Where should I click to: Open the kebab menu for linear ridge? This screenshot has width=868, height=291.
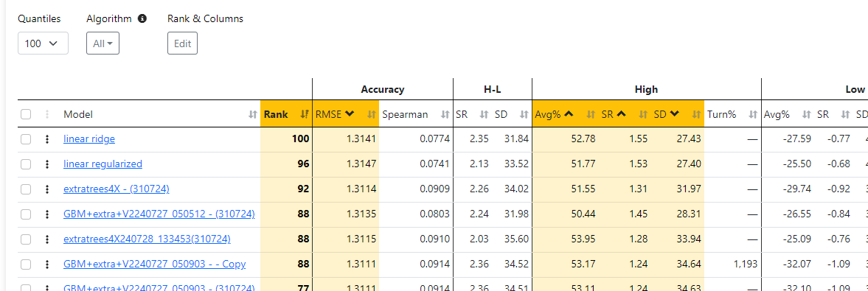click(48, 139)
